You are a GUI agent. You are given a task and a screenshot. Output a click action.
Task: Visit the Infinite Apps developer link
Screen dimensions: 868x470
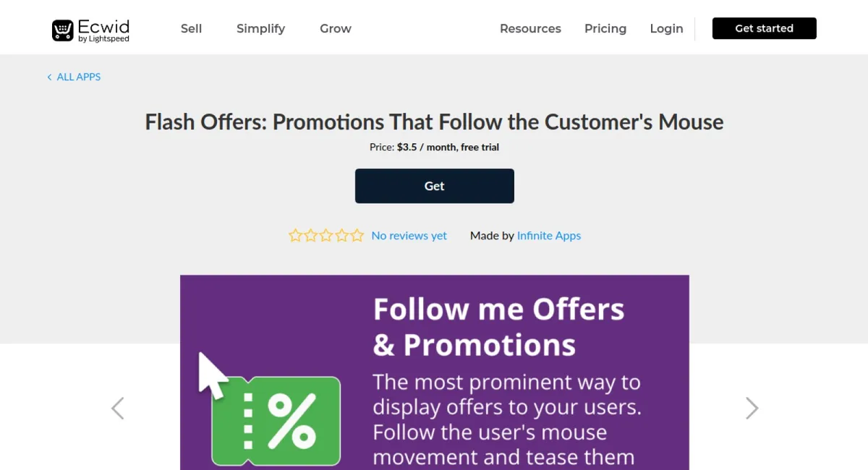pos(548,236)
